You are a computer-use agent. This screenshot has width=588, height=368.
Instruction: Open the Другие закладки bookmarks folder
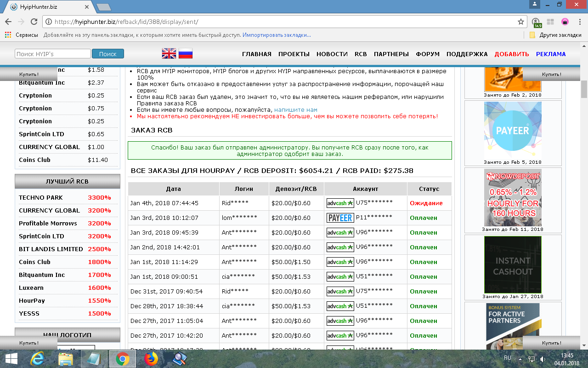tap(555, 35)
